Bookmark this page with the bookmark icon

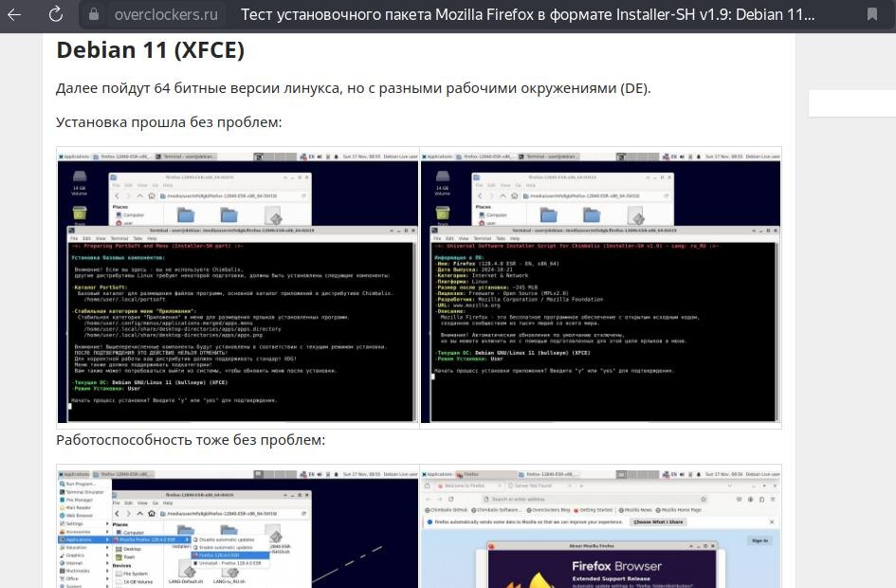[x=872, y=14]
